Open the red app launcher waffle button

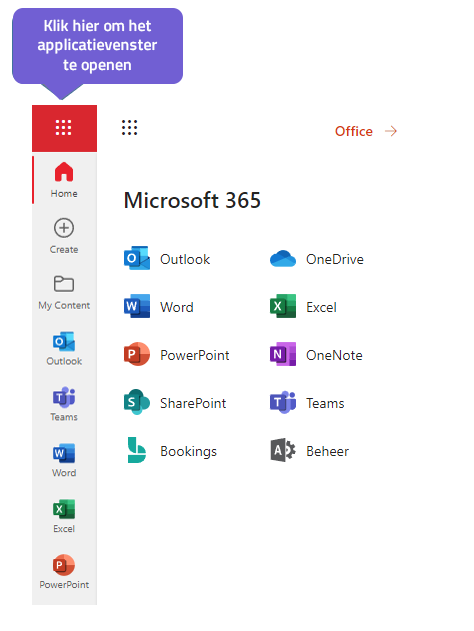pos(64,128)
